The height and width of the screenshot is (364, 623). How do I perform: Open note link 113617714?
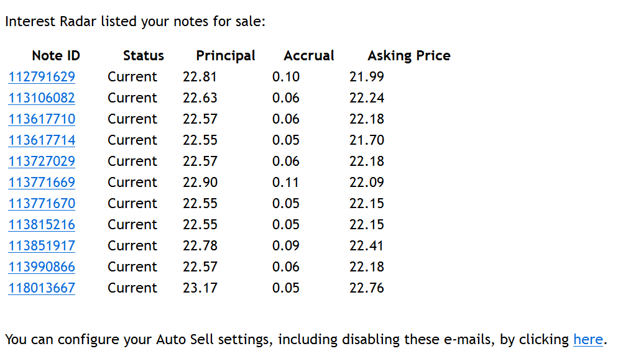(42, 140)
